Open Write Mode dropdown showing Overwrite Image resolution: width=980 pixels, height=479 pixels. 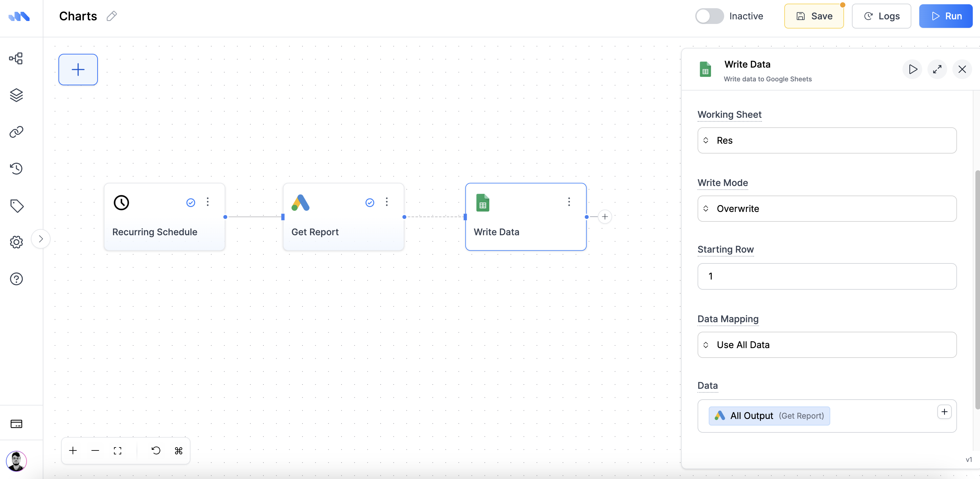tap(827, 208)
